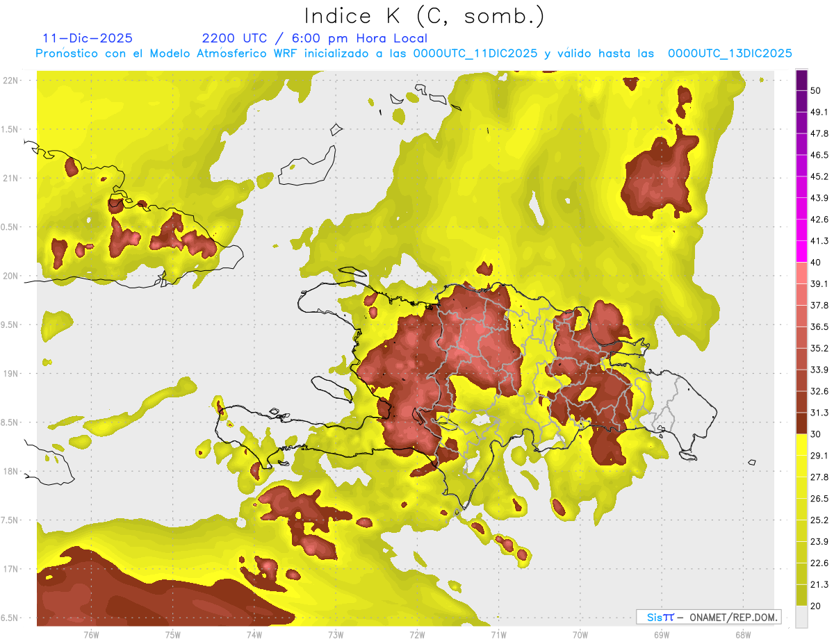The width and height of the screenshot is (834, 644).
Task: Click the "21N" latitude label
Action: [x=12, y=179]
